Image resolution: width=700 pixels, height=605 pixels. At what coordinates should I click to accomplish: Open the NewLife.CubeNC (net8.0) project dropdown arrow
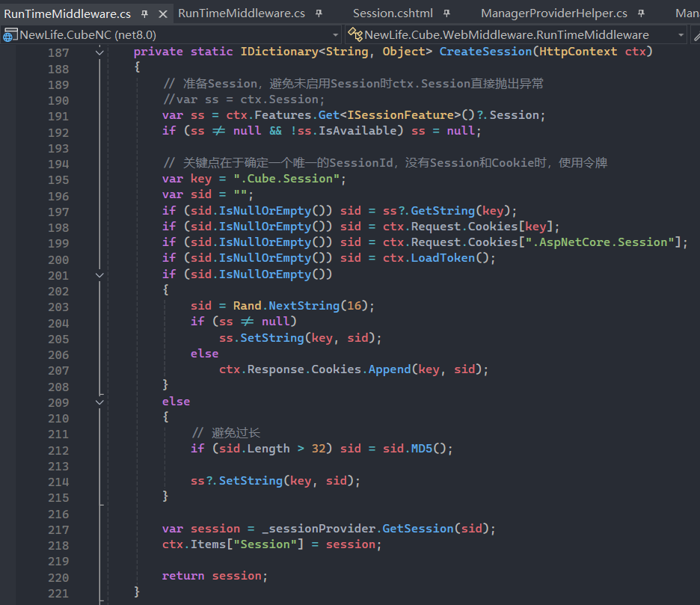(x=335, y=35)
